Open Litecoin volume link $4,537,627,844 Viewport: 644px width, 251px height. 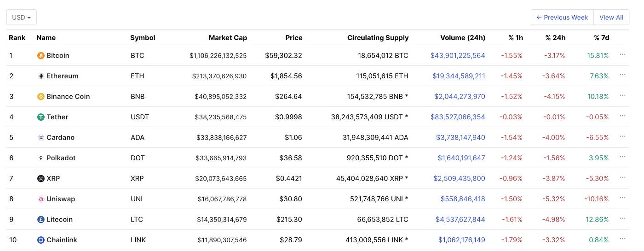460,220
